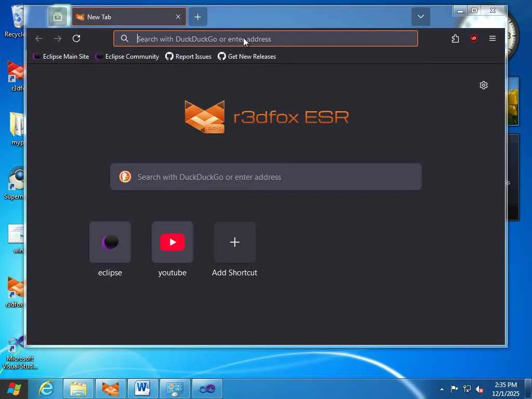Click the DuckDuckGo icon in search box
The width and height of the screenshot is (532, 399).
click(x=125, y=177)
